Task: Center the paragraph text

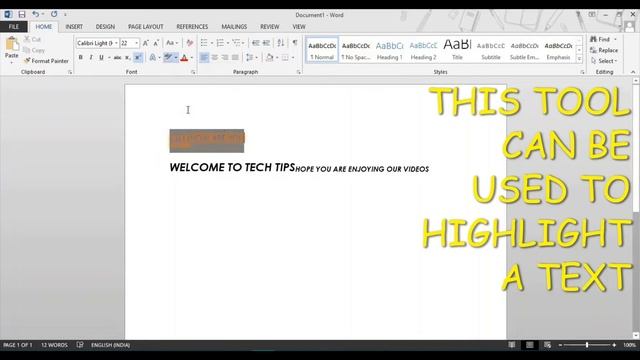Action: tap(215, 58)
